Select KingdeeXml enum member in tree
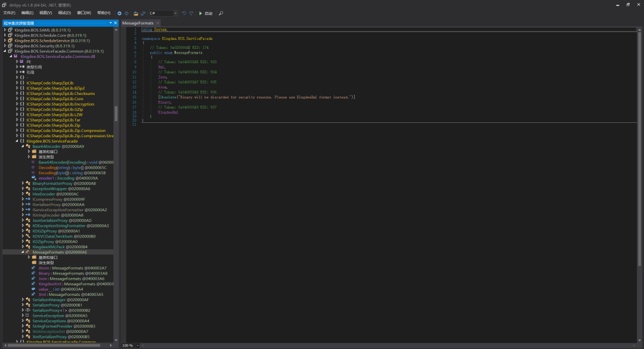This screenshot has height=349, width=644. (49, 283)
